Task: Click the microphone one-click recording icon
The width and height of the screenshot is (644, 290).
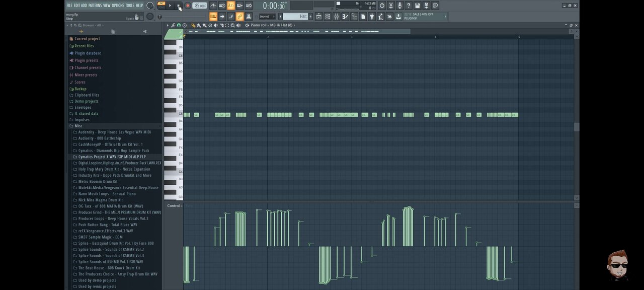Action: click(399, 6)
